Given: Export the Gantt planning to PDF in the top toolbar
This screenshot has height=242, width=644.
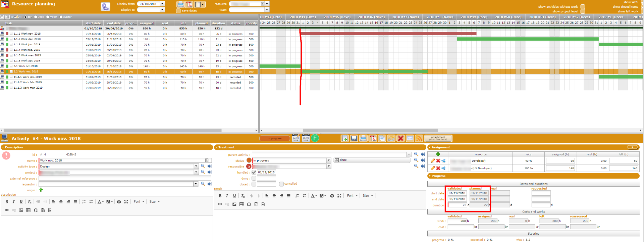Looking at the screenshot, I should point(189,4).
